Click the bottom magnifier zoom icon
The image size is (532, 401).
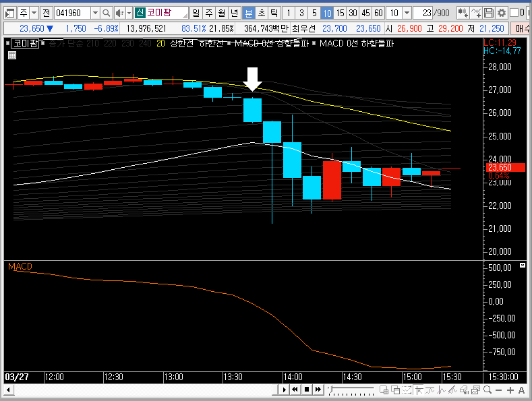[487, 390]
